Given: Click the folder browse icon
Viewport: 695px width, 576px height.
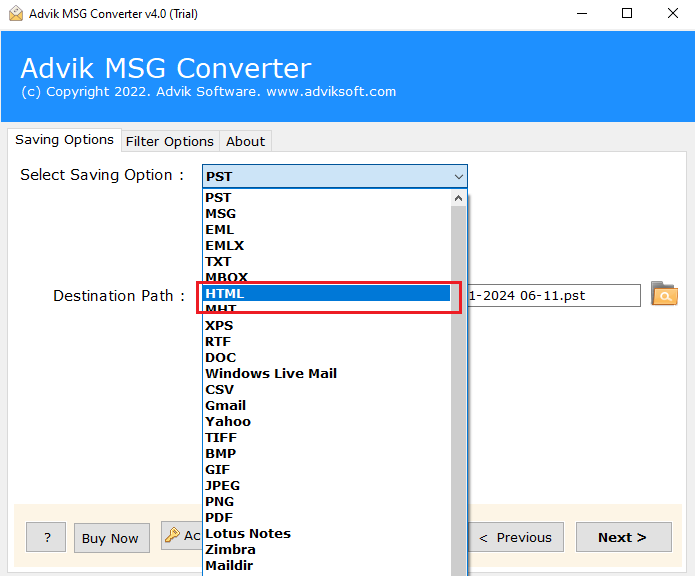Looking at the screenshot, I should coord(663,294).
